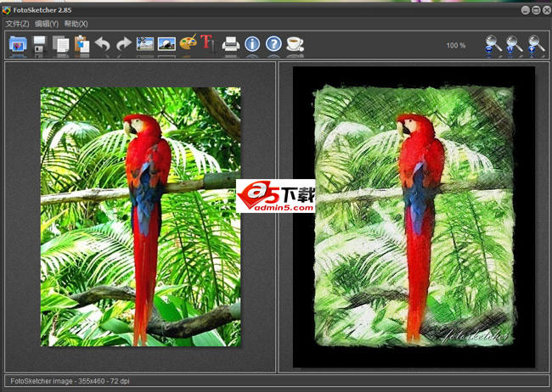This screenshot has height=392, width=552.
Task: Open help with the question mark icon
Action: [x=273, y=44]
